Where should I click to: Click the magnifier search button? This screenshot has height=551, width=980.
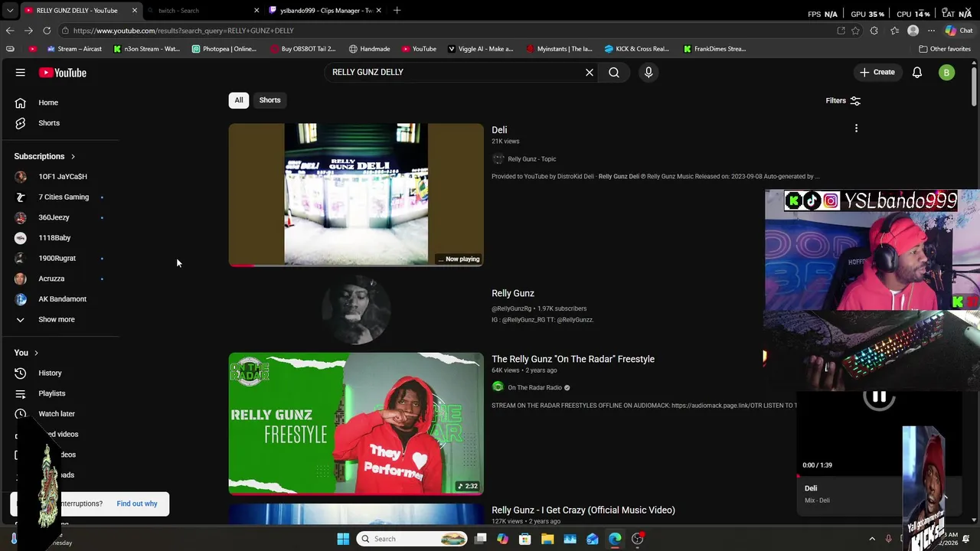614,72
